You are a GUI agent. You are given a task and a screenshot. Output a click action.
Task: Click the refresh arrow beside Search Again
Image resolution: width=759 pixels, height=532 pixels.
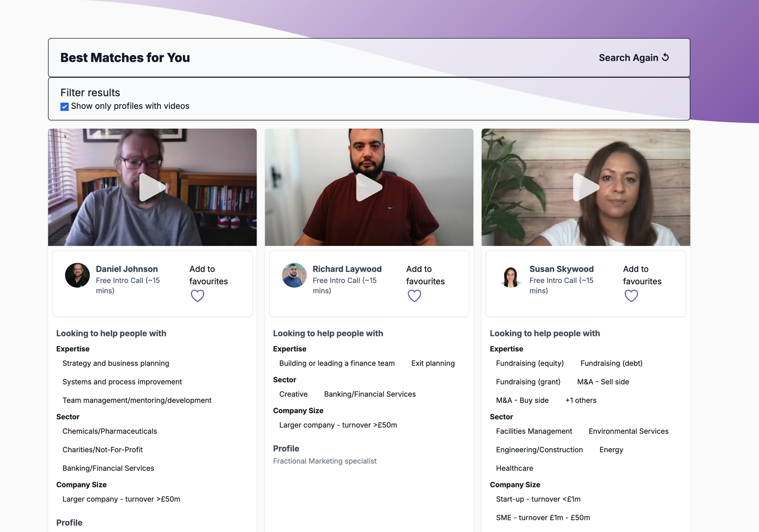point(665,57)
